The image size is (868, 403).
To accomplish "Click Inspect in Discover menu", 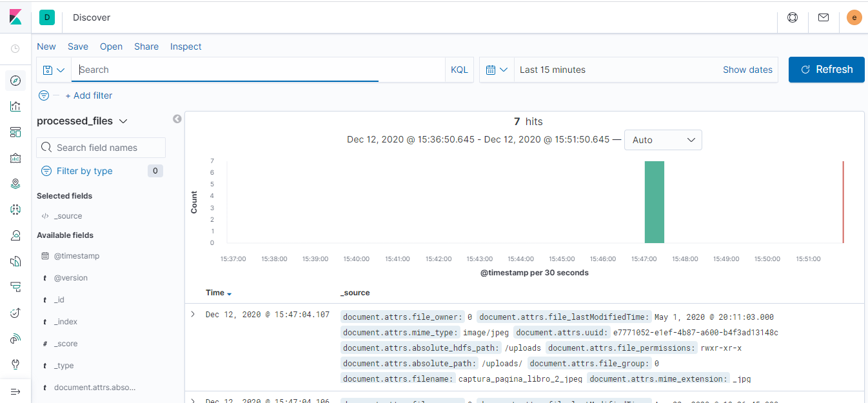I will 186,46.
